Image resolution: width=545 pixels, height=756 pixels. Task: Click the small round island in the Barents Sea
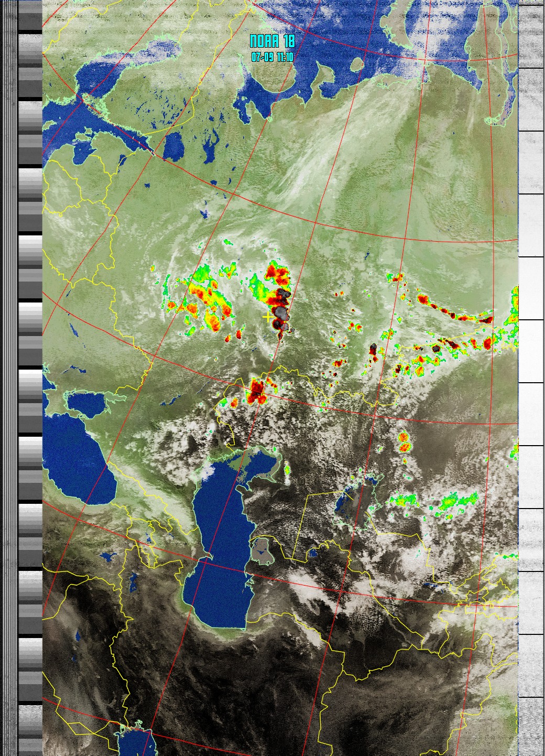[357, 64]
